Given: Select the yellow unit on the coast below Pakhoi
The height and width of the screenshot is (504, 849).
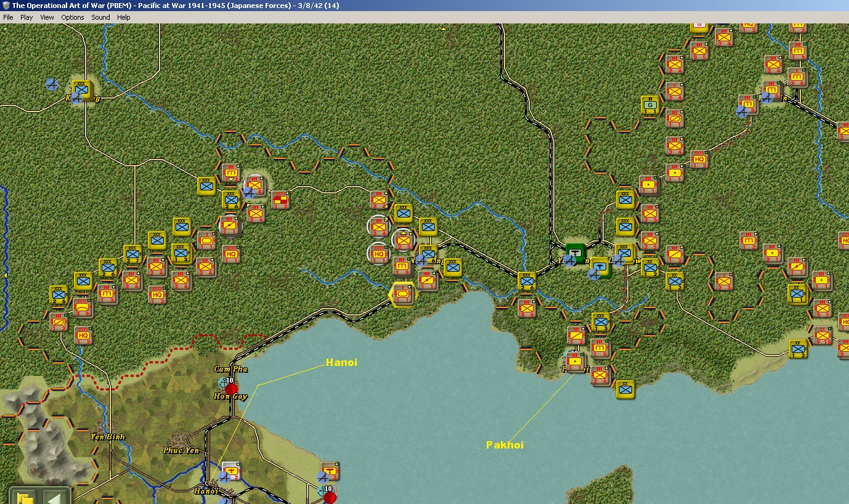Looking at the screenshot, I should click(625, 389).
